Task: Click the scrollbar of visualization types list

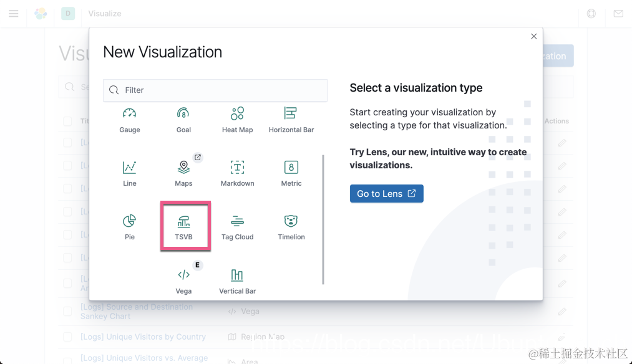Action: pyautogui.click(x=323, y=219)
